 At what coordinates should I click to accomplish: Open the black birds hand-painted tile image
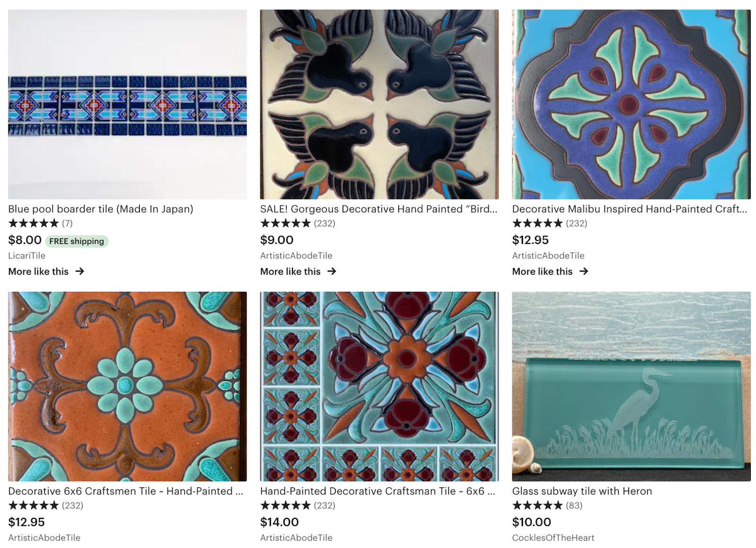click(379, 104)
